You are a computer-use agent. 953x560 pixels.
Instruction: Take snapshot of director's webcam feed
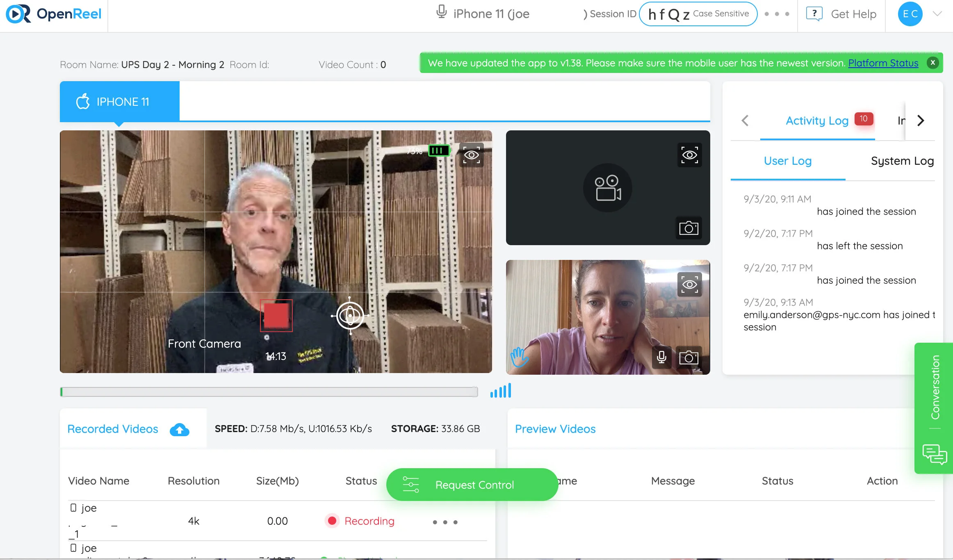689,357
